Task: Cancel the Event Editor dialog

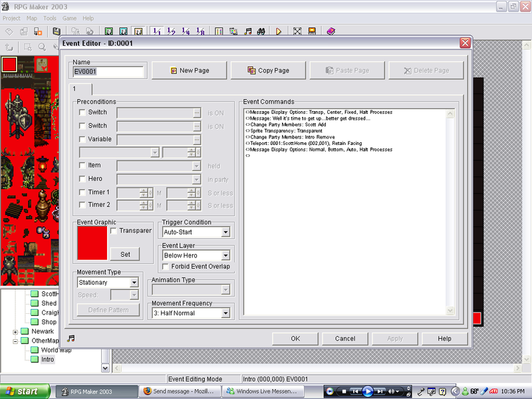Action: [345, 338]
